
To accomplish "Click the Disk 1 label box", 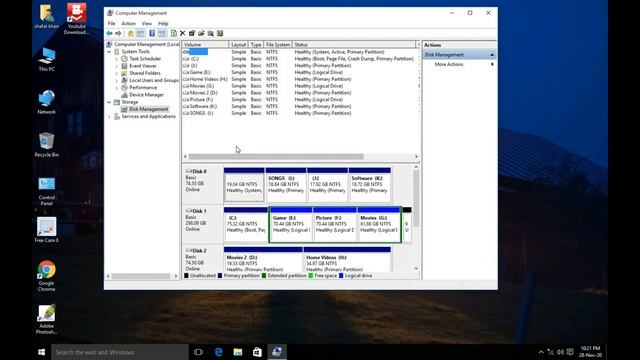I will pos(203,224).
